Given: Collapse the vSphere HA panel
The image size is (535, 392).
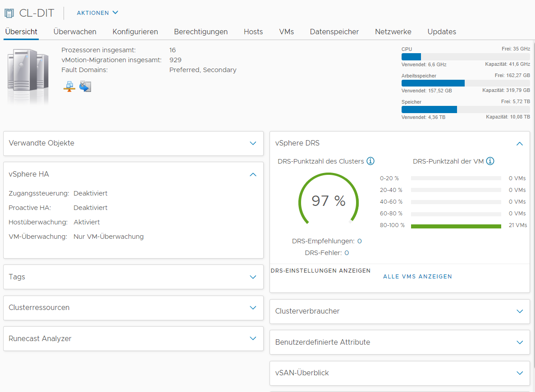Looking at the screenshot, I should (x=253, y=174).
